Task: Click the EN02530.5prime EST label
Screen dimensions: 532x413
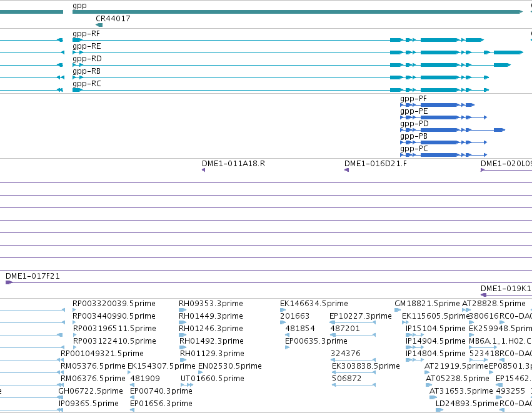Action: coord(230,366)
